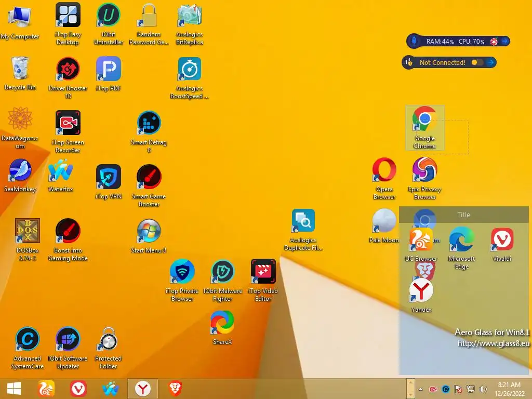
Task: Switch to Yandex in the taskbar
Action: (143, 389)
